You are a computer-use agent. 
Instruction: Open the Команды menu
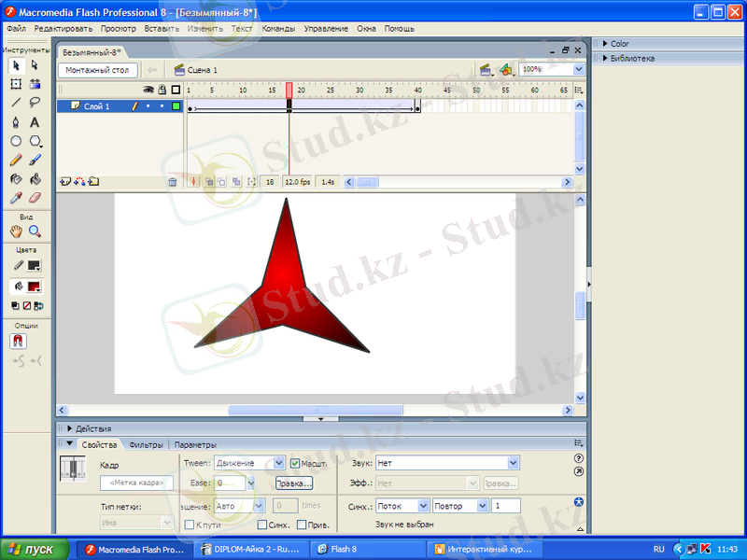[x=278, y=29]
